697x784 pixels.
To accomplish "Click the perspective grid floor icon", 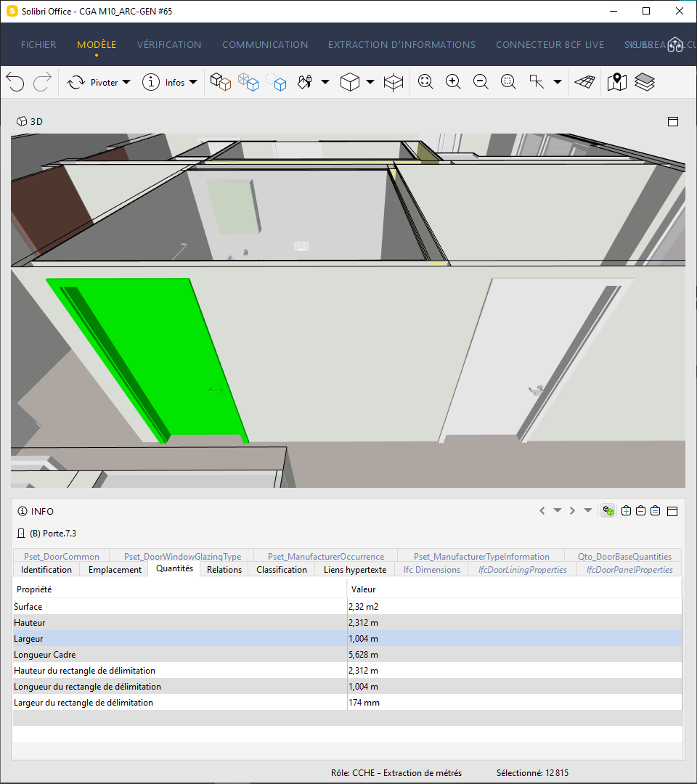I will [x=584, y=81].
